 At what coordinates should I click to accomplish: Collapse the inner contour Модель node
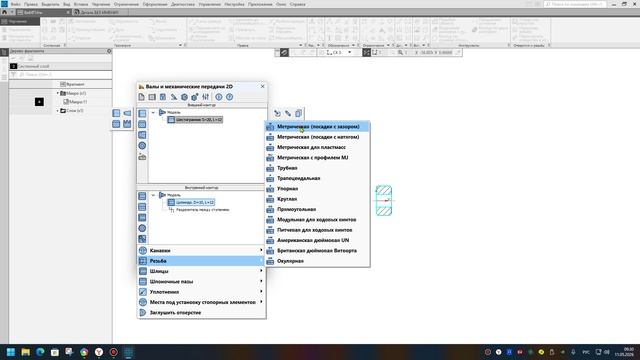tap(153, 195)
